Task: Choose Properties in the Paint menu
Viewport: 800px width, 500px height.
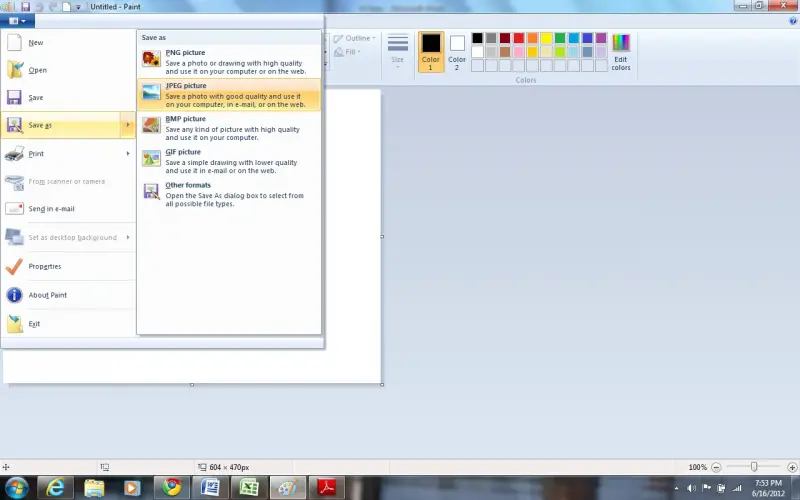Action: pyautogui.click(x=68, y=266)
